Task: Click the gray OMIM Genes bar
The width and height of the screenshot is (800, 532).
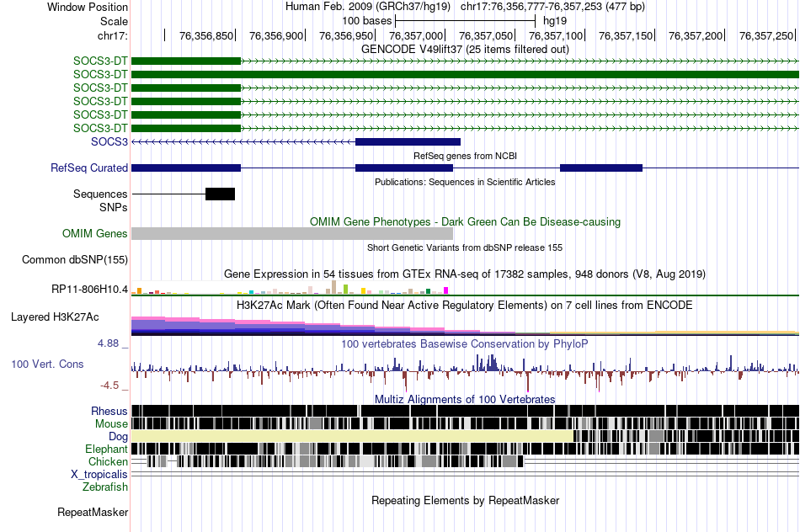Action: (292, 234)
